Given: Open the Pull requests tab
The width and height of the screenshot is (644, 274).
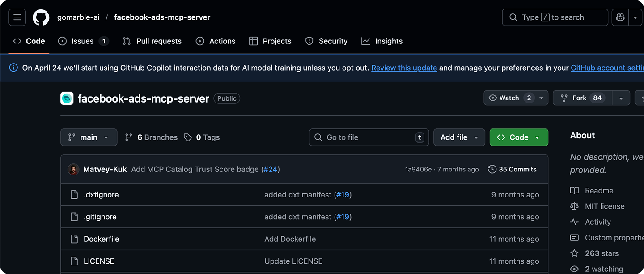Looking at the screenshot, I should click(152, 41).
